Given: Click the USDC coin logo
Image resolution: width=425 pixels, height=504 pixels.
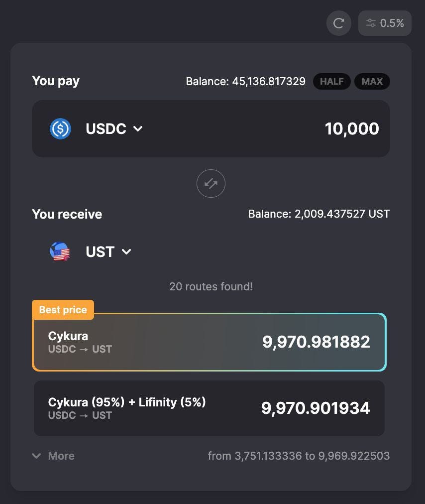Looking at the screenshot, I should pos(60,128).
